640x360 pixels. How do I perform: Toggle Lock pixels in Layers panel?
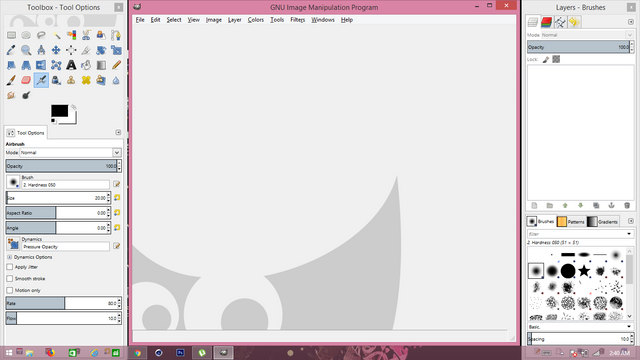tap(546, 60)
